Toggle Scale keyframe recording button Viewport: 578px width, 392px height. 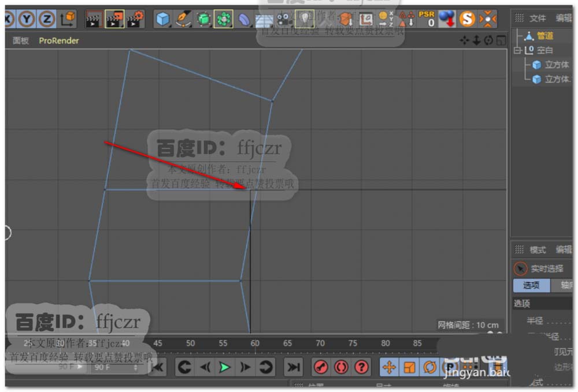tap(410, 367)
